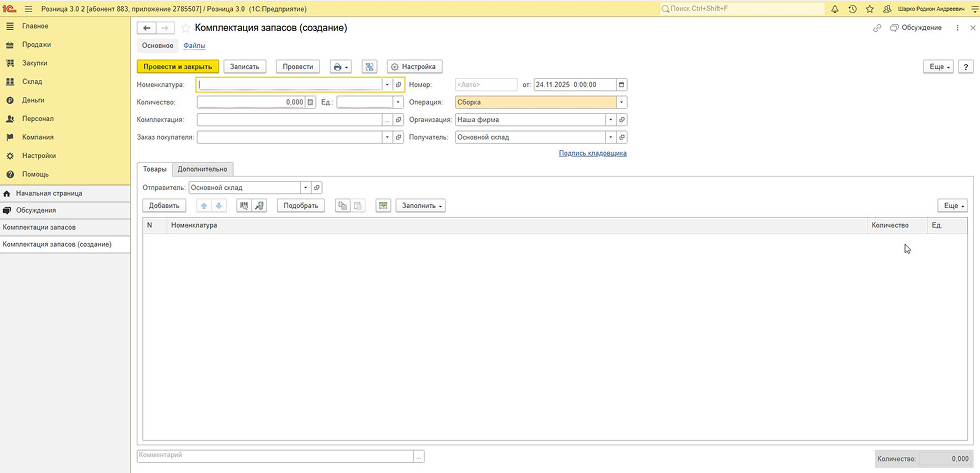Open the calculator in the Количество field
980x473 pixels.
(x=310, y=102)
